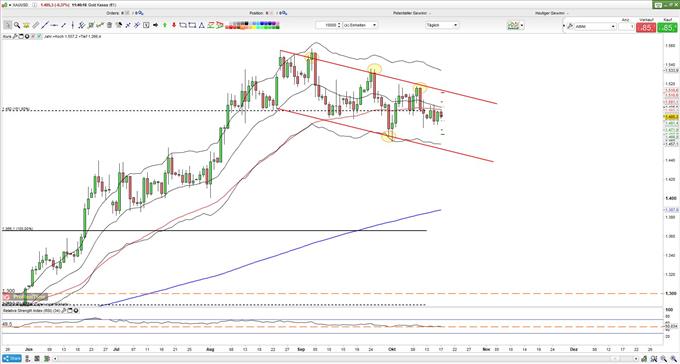Select the magnifier zoom tool
The width and height of the screenshot is (680, 364).
(16, 25)
